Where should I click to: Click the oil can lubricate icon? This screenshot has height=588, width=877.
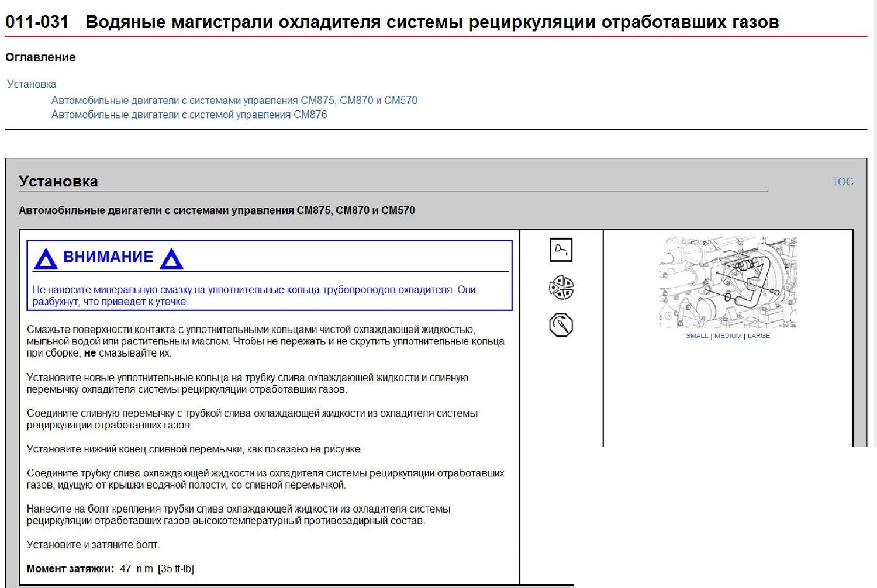(x=561, y=250)
